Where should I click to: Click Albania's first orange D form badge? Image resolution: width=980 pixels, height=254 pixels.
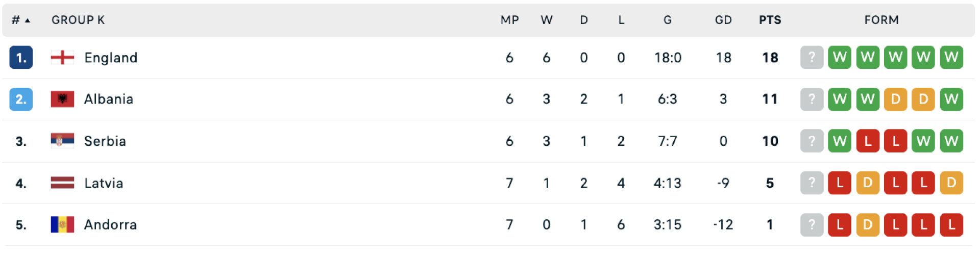[895, 99]
